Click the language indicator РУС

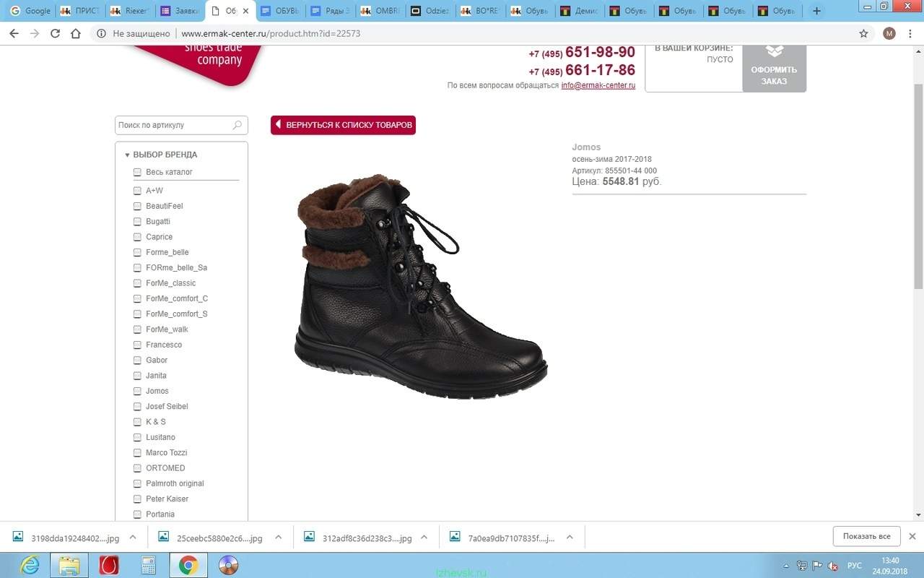pos(855,566)
